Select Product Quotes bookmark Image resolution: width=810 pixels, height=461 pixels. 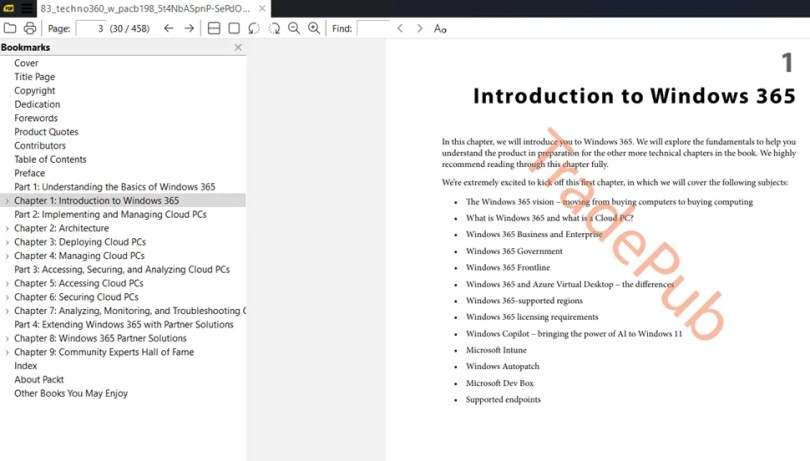click(x=46, y=132)
